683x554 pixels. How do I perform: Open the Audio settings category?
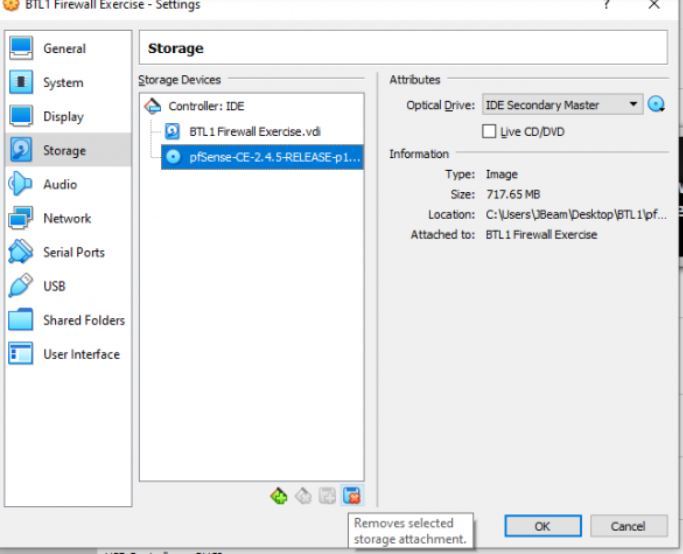point(68,184)
